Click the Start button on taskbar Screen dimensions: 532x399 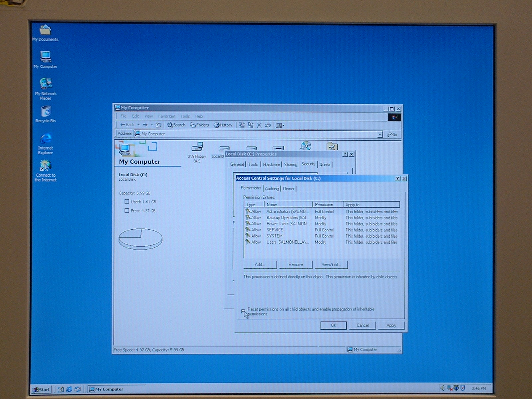coord(42,389)
